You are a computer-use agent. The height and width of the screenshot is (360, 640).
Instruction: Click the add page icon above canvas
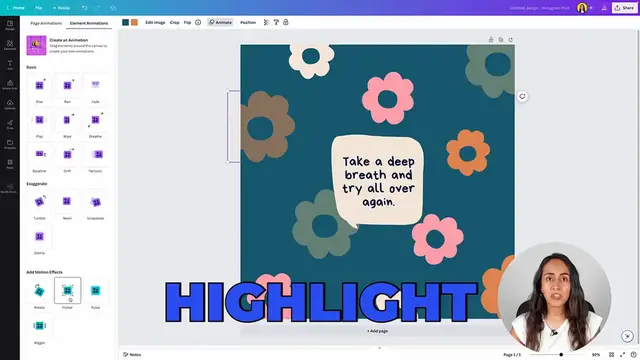pyautogui.click(x=511, y=40)
